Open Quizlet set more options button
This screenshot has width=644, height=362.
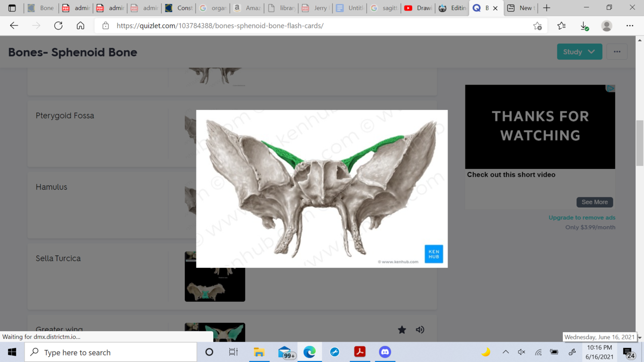(617, 52)
